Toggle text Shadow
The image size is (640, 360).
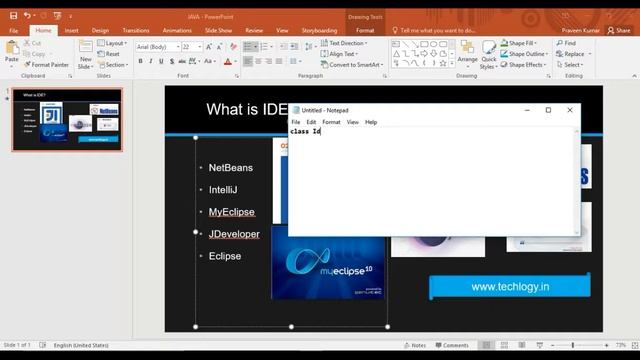click(172, 61)
